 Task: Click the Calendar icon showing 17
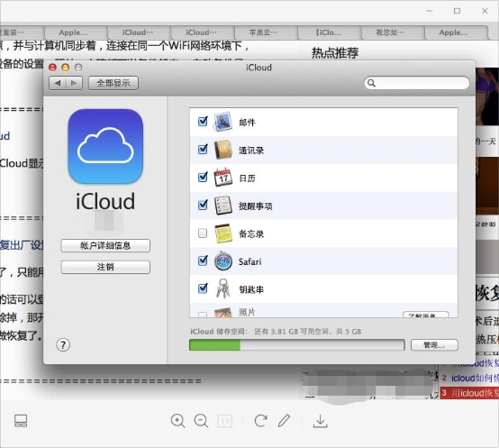point(222,177)
